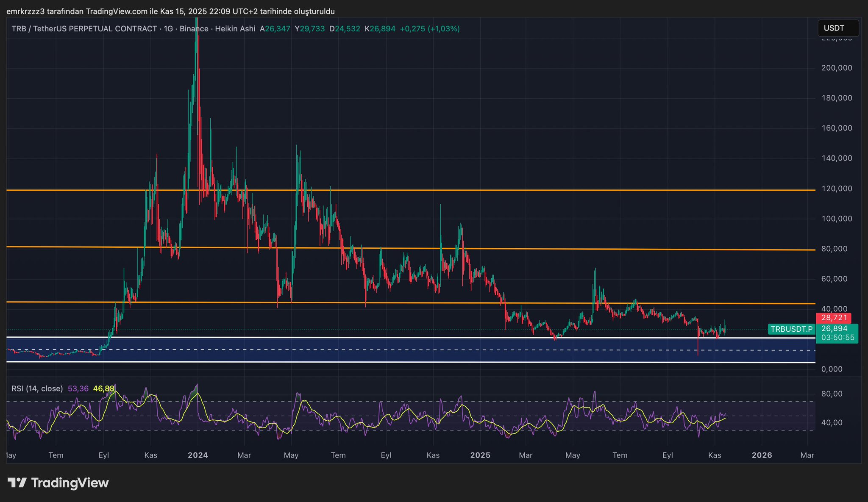This screenshot has width=868, height=502.
Task: Click the 2026 label on time axis
Action: (762, 455)
